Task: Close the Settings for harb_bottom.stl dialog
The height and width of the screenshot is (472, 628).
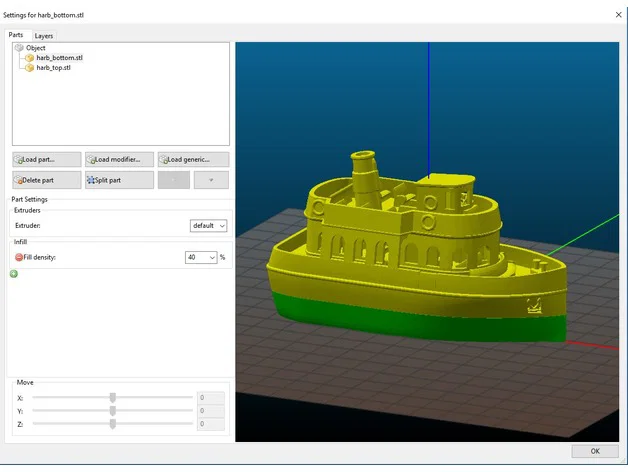Action: coord(618,15)
